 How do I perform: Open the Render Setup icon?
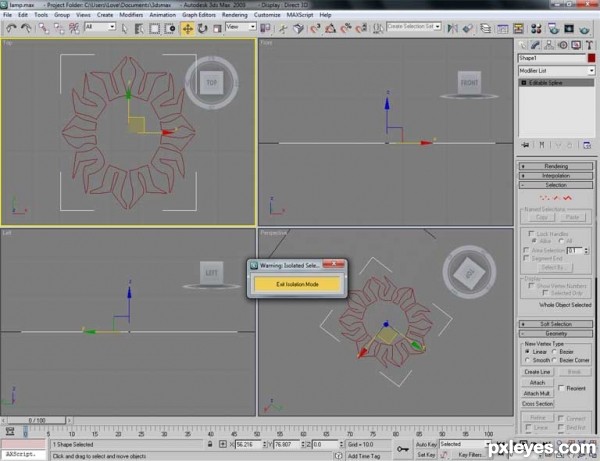pyautogui.click(x=554, y=28)
